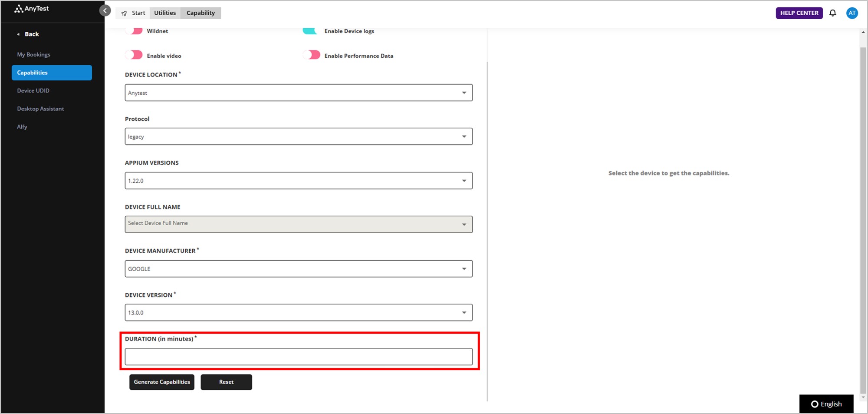This screenshot has height=414, width=868.
Task: Open the English language selector
Action: [826, 404]
